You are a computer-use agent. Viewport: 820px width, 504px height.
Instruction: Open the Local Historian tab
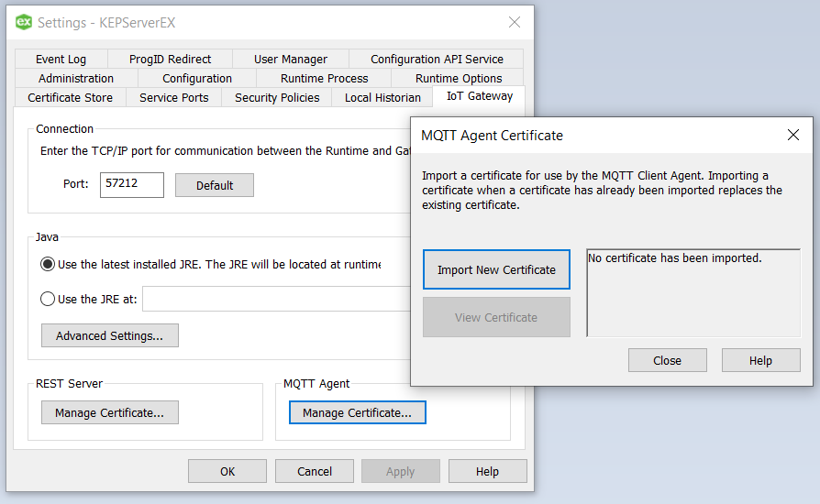tap(382, 98)
